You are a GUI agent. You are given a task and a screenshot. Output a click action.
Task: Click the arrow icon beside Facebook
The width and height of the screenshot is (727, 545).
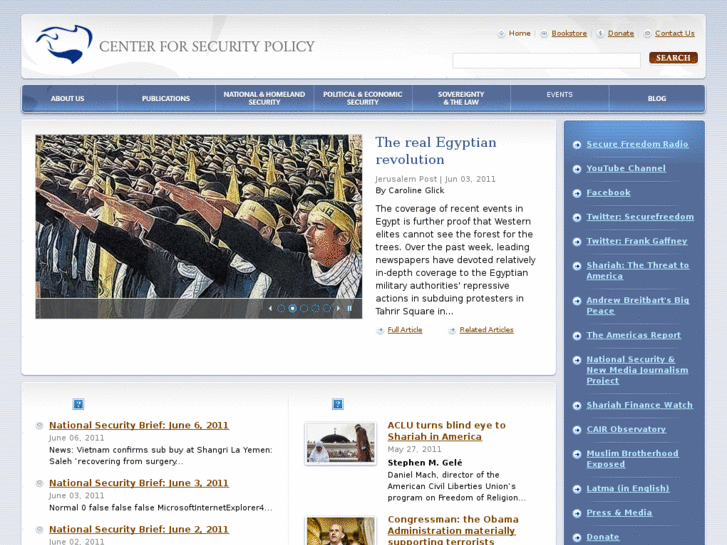tap(577, 193)
